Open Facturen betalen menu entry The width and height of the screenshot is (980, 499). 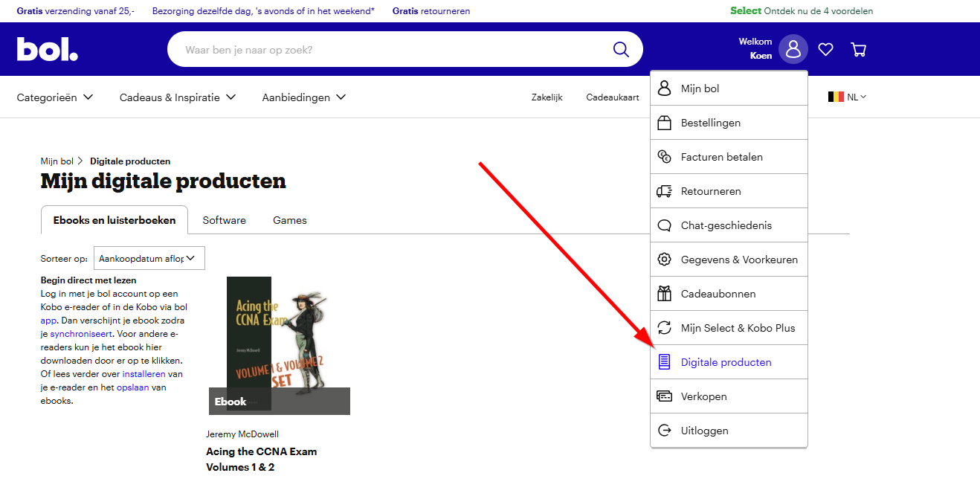click(x=721, y=157)
